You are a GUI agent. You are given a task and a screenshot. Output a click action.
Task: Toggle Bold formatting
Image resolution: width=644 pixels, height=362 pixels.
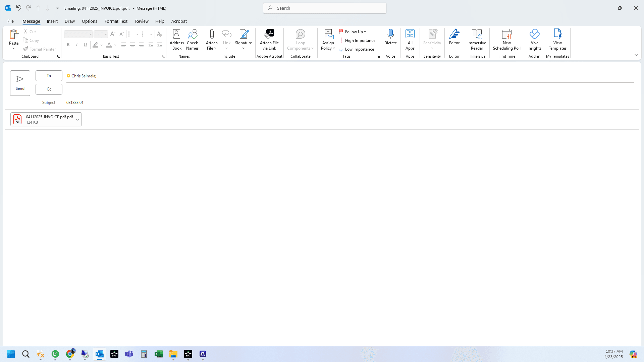pyautogui.click(x=68, y=45)
